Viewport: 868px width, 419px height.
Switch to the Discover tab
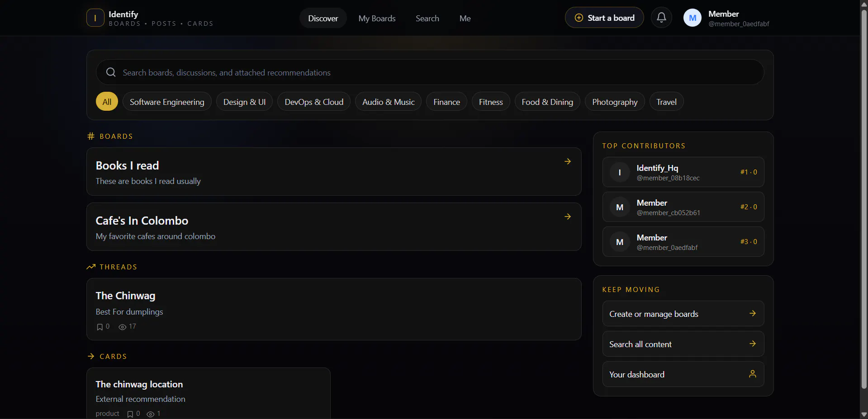pos(323,18)
